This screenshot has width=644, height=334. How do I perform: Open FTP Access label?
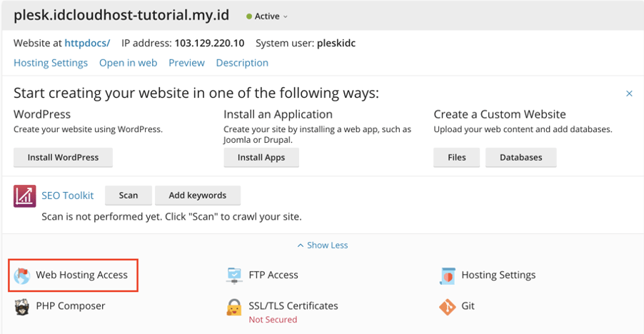click(273, 275)
